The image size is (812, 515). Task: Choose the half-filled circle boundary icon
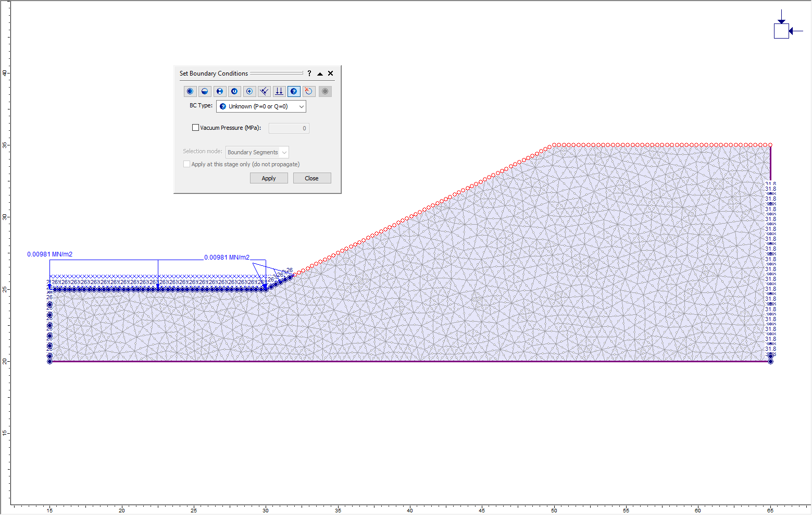coord(205,91)
